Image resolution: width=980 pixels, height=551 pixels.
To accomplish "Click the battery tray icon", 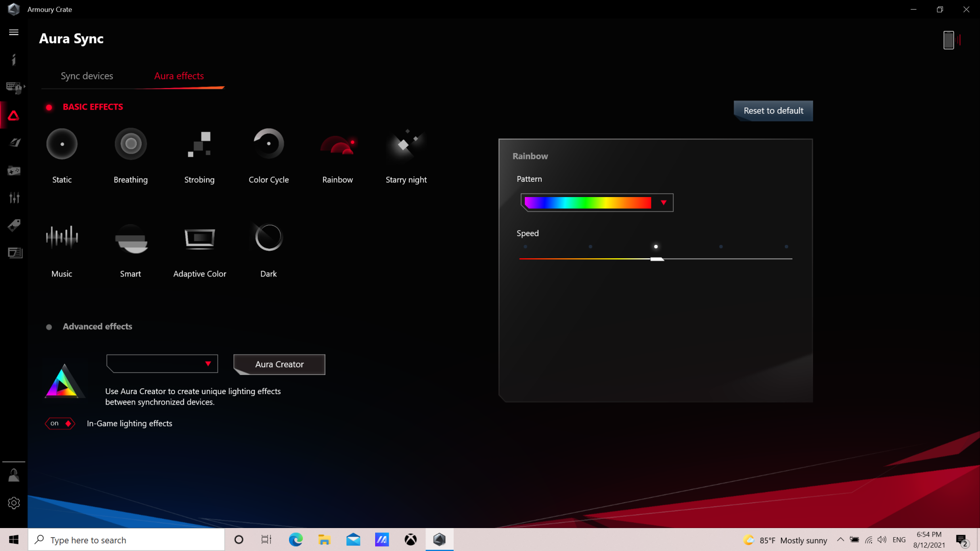I will pos(854,540).
